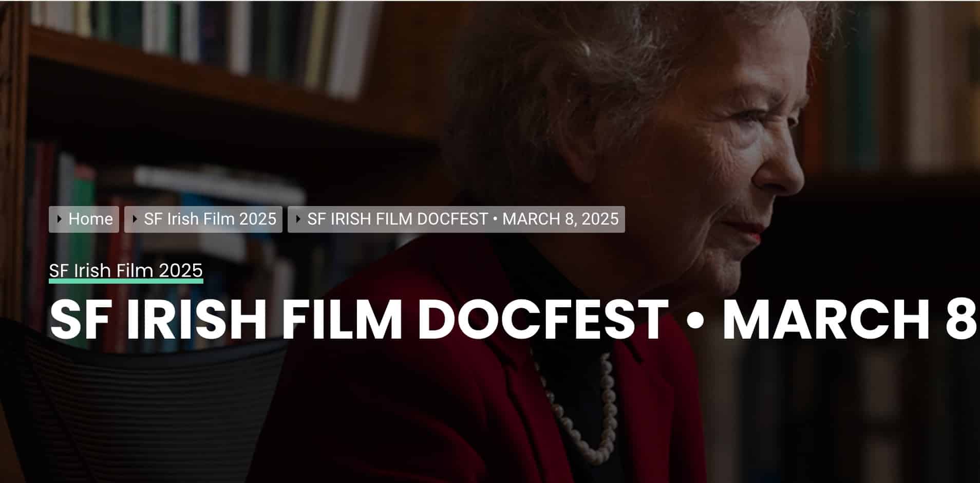Select the SF IRISH FILM DOCFEST • MARCH 8, 2025 breadcrumb
This screenshot has height=483, width=980.
click(x=456, y=219)
